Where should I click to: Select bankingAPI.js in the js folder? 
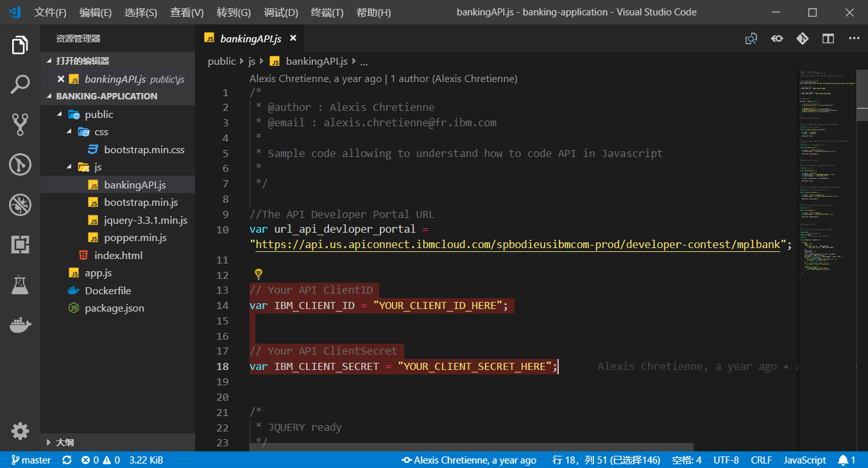click(x=117, y=185)
